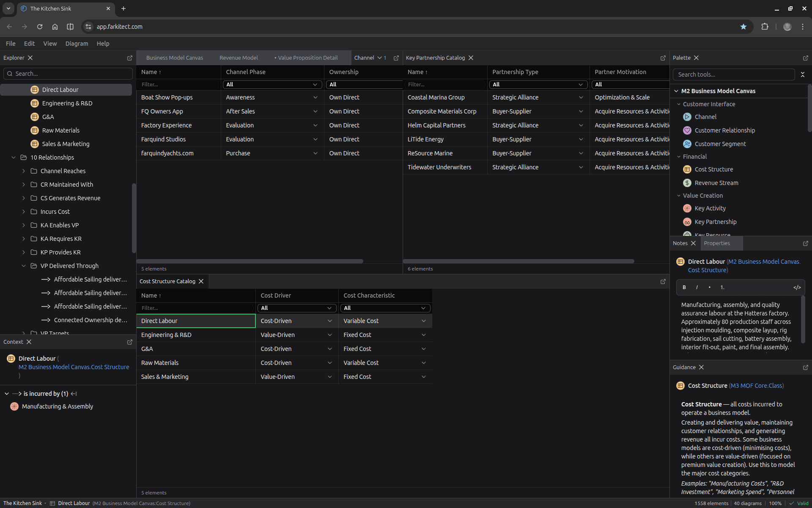Pop out the Explorer panel
Image resolution: width=812 pixels, height=508 pixels.
[x=130, y=58]
